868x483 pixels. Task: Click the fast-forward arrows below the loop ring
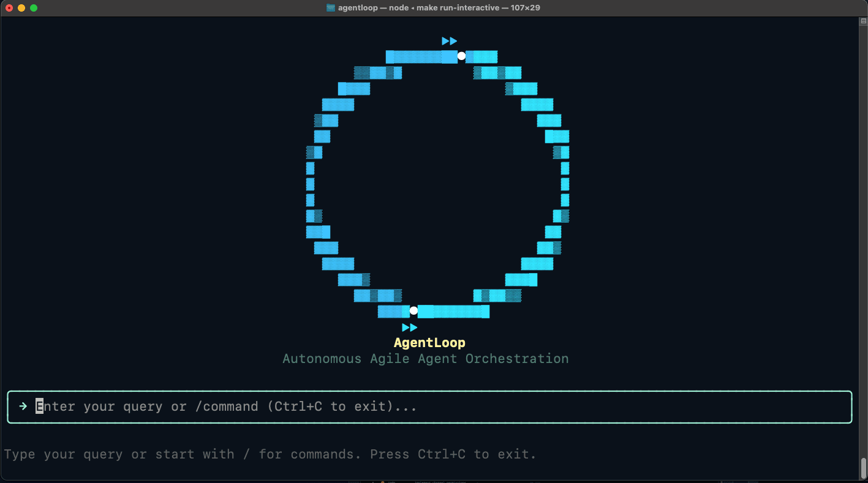(410, 327)
